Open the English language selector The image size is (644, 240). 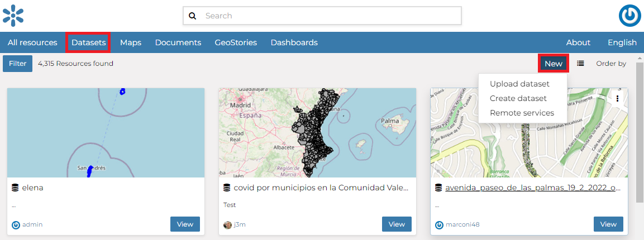pyautogui.click(x=622, y=42)
